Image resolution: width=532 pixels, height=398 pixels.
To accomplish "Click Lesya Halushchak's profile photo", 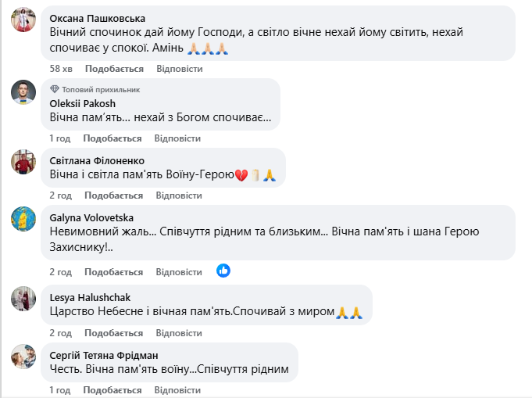I will pos(23,299).
